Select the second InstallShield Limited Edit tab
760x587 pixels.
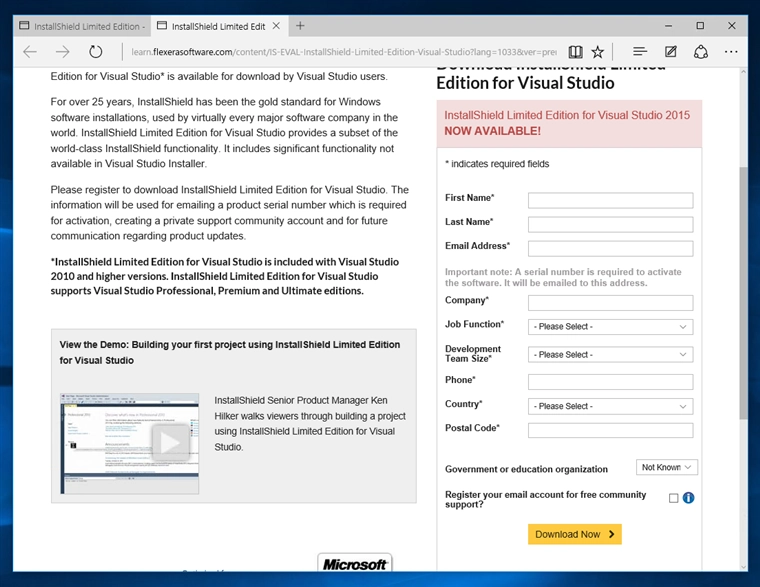coord(218,26)
